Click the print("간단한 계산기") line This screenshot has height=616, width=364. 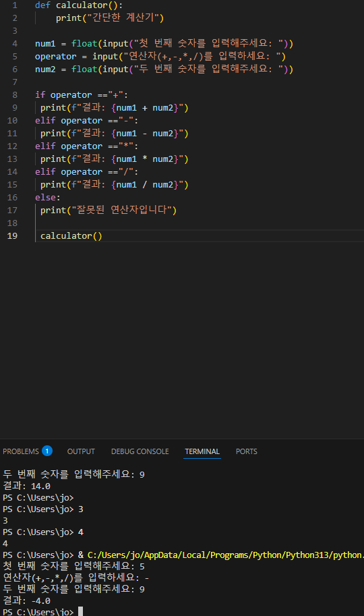click(x=110, y=18)
